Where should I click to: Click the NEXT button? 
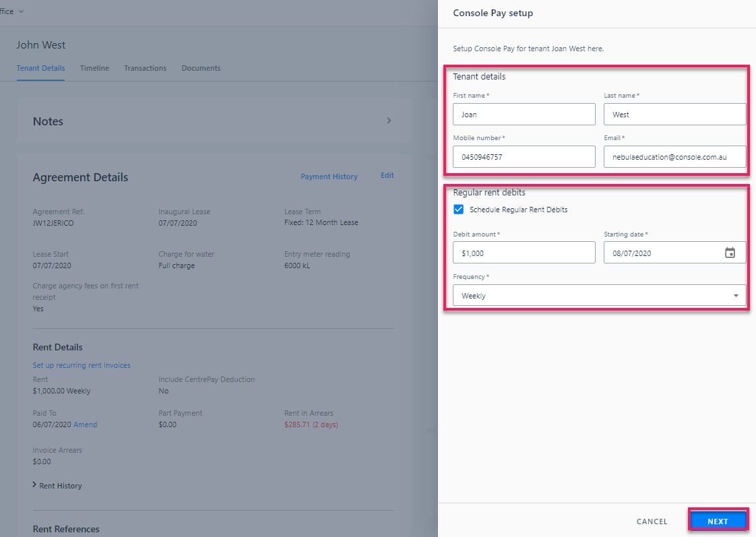point(718,521)
